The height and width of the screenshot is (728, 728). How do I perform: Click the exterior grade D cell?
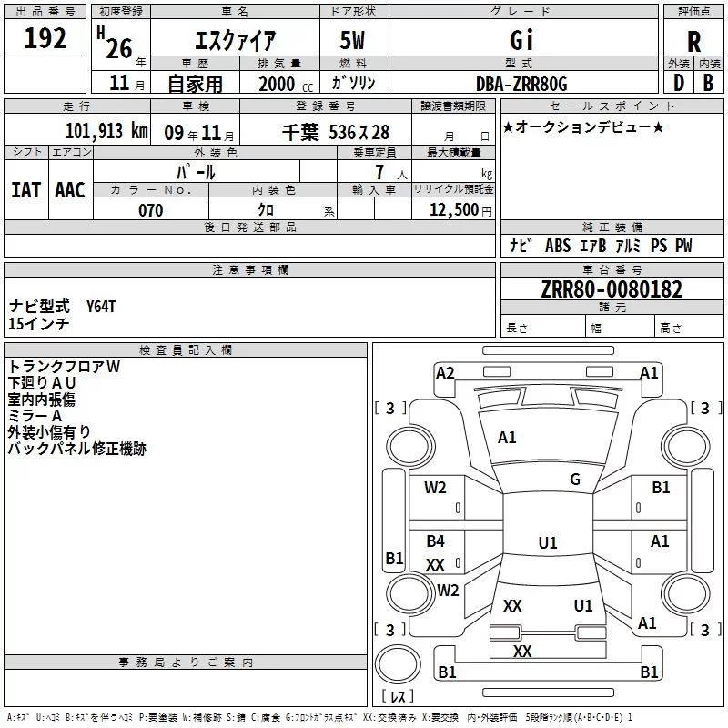[x=678, y=82]
